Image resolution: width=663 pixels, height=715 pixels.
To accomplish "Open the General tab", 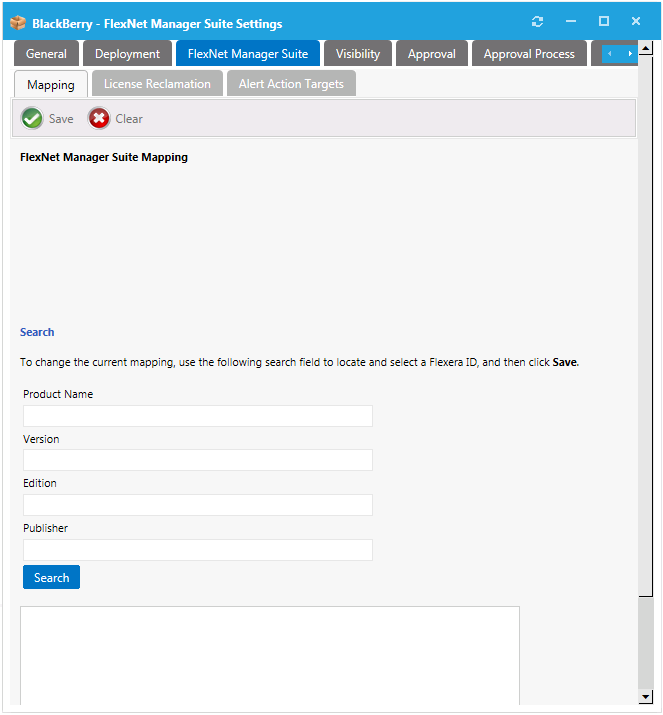I will point(46,54).
